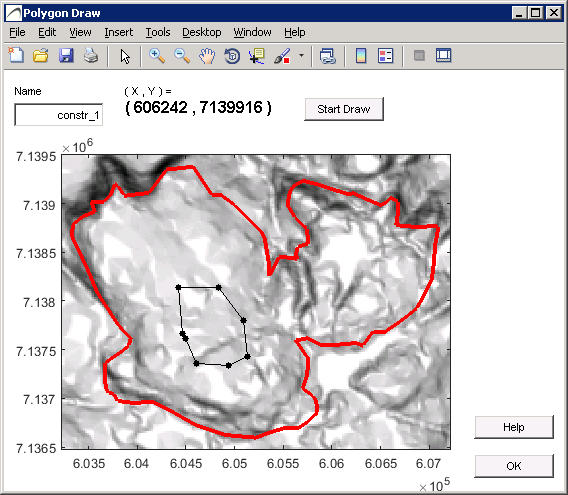
Task: Expand the brush color dropdown arrow
Action: (x=301, y=56)
